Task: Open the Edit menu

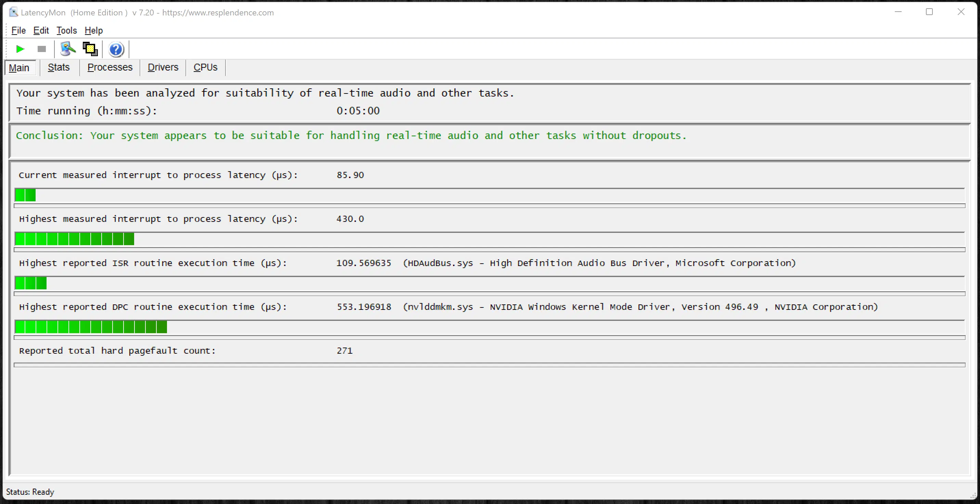Action: (x=41, y=30)
